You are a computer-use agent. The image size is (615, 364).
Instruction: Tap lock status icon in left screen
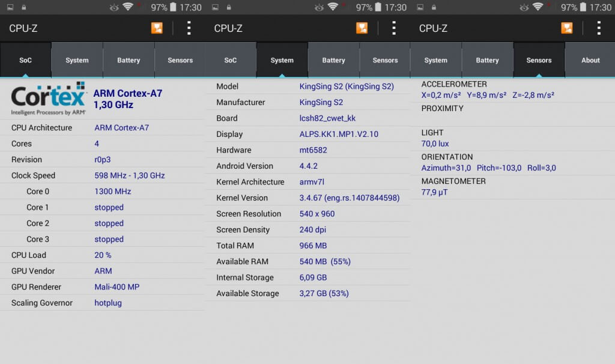pyautogui.click(x=24, y=7)
